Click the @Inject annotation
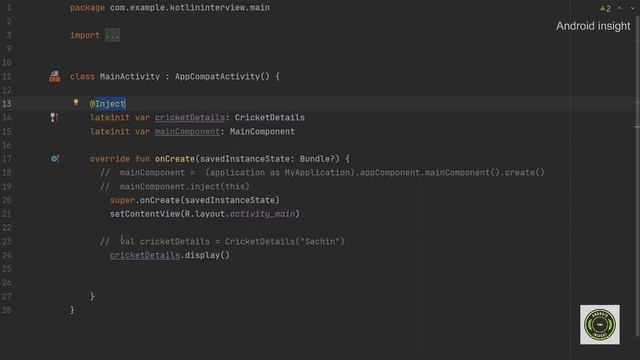 coord(108,104)
